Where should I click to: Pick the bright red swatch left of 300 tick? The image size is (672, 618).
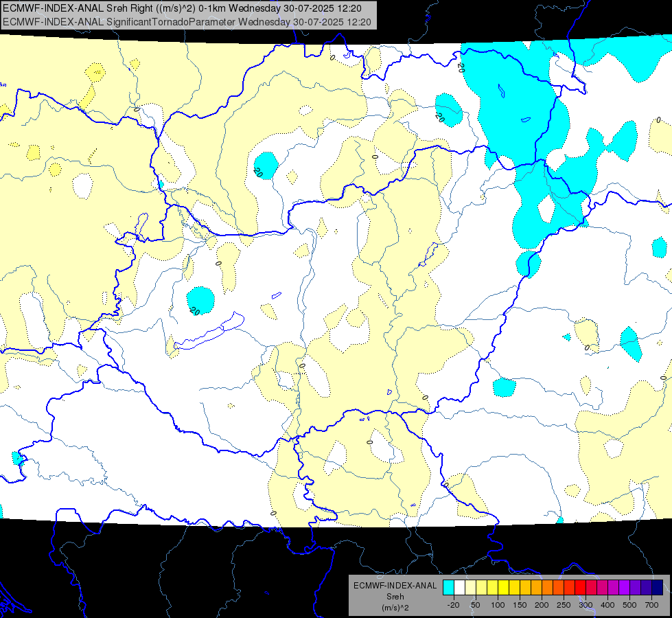pyautogui.click(x=580, y=587)
